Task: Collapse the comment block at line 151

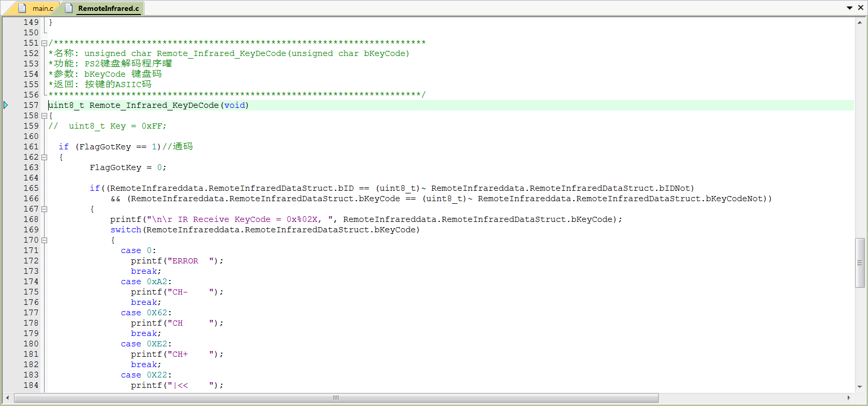Action: point(45,43)
